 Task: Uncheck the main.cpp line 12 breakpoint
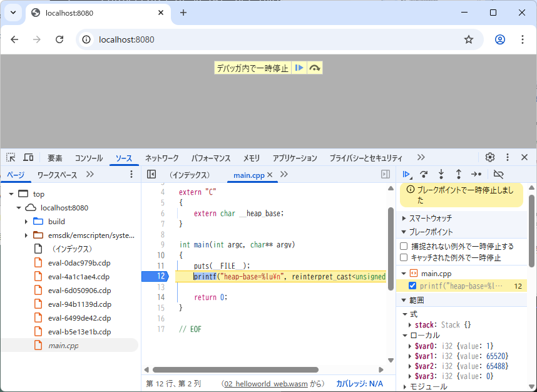[x=412, y=286]
